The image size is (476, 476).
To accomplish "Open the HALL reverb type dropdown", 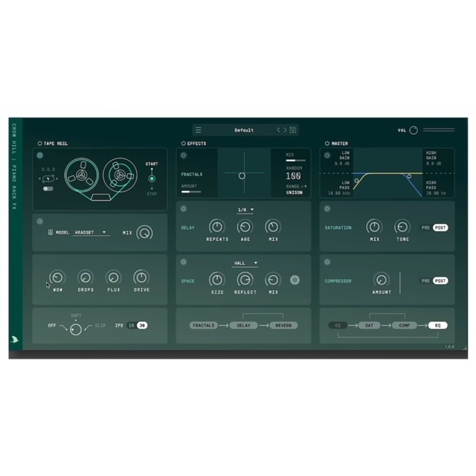I will click(245, 263).
